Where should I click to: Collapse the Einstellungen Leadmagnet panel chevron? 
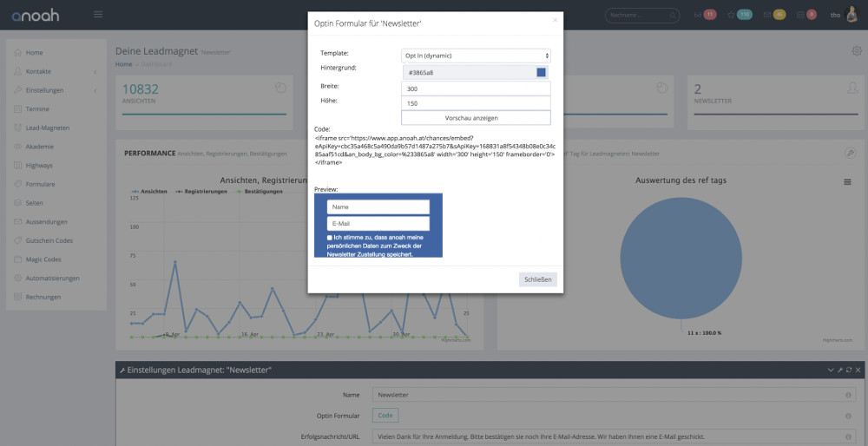[x=831, y=371]
